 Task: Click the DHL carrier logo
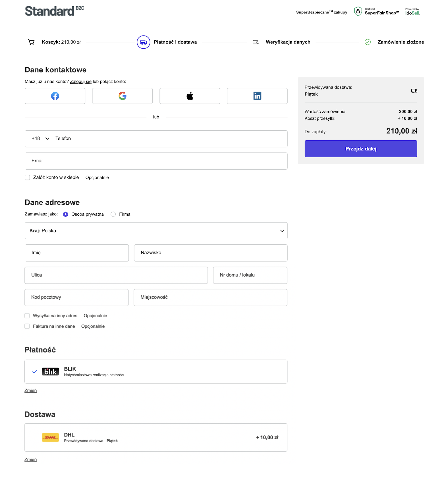50,437
